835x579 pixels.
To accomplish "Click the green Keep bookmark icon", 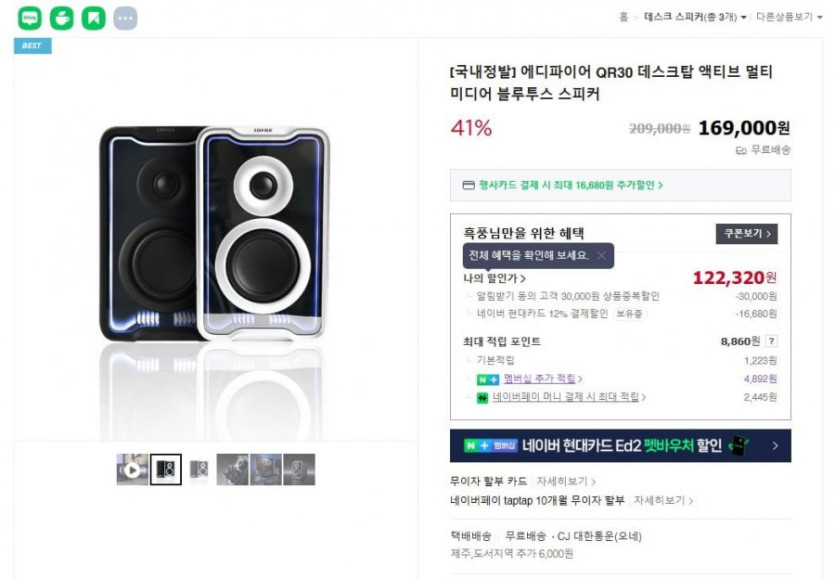I will [93, 18].
